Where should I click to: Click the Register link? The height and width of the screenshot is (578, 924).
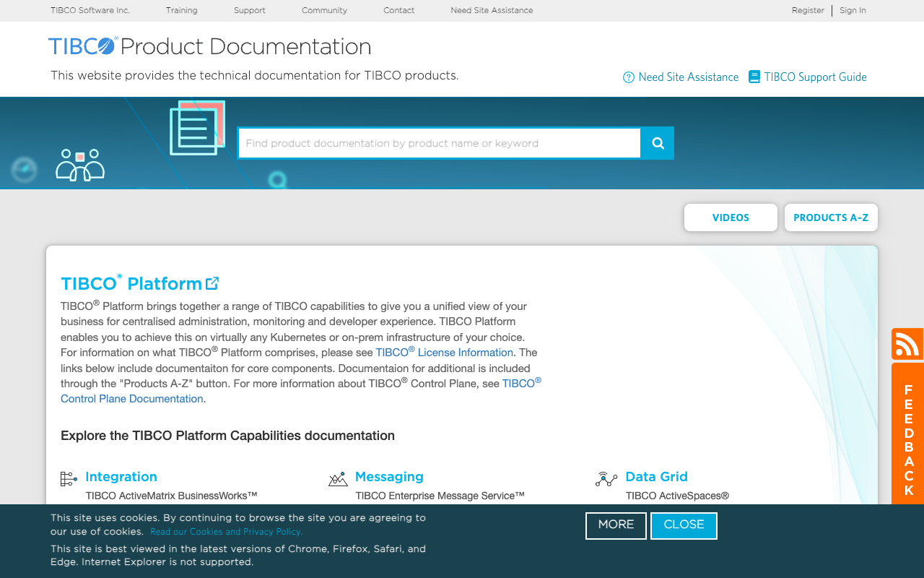(x=808, y=10)
